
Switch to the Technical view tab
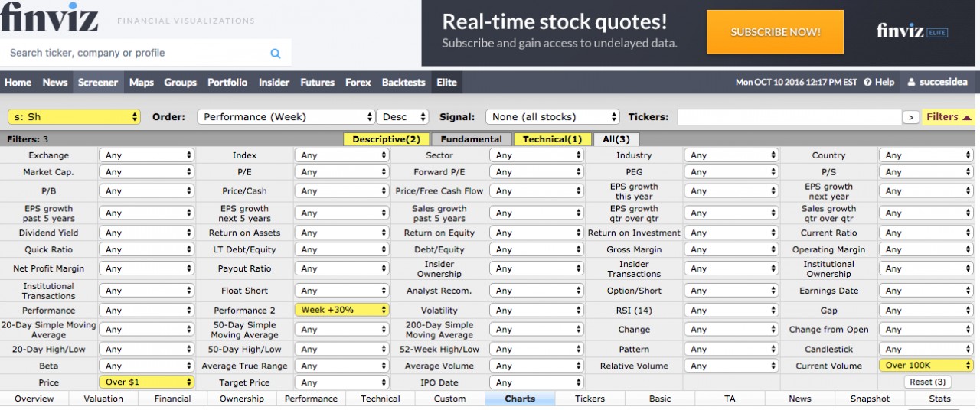(x=381, y=399)
